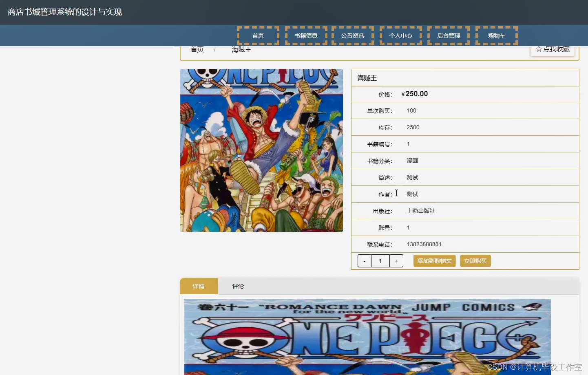Viewport: 588px width, 375px height.
Task: Click 立即购买 button
Action: pos(475,261)
